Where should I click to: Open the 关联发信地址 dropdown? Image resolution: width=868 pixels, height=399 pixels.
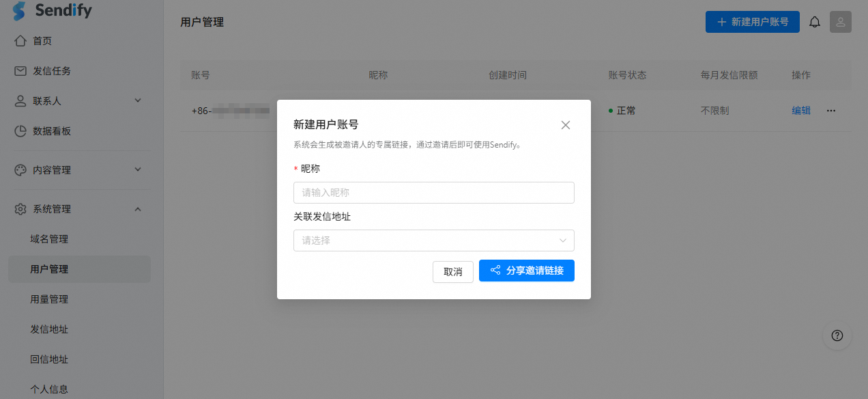(x=434, y=240)
